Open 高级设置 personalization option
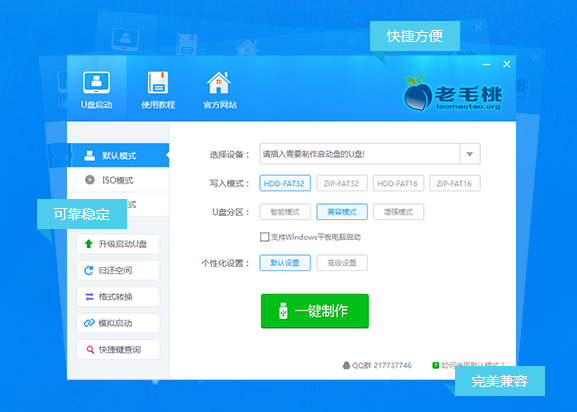Screen dimensions: 577x412 [341, 263]
